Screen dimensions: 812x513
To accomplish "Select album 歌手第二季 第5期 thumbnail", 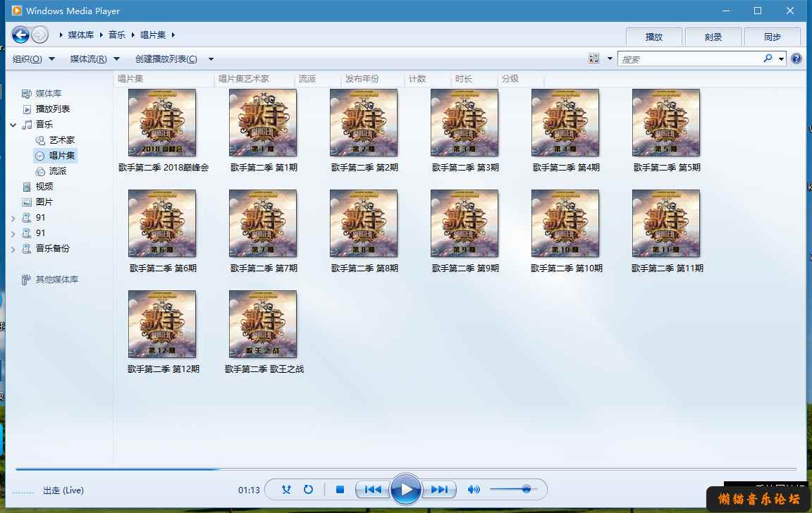I will pos(666,123).
